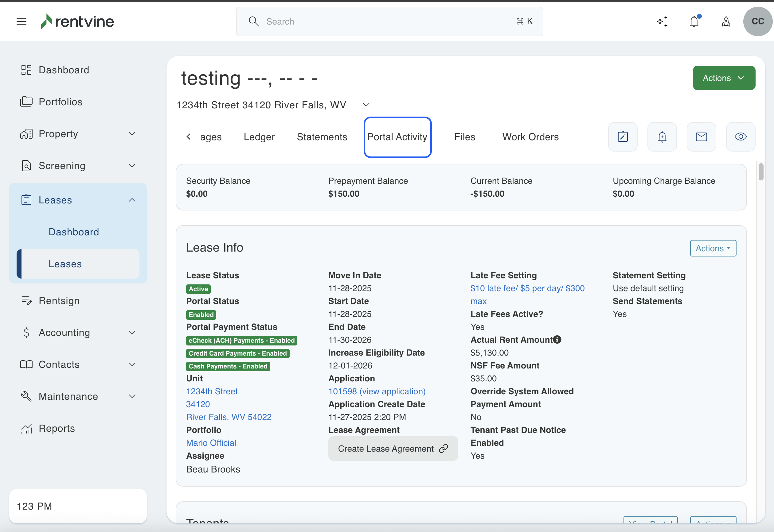Viewport: 774px width, 532px height.
Task: Click the page vertical scrollbar thumb
Action: tap(761, 172)
